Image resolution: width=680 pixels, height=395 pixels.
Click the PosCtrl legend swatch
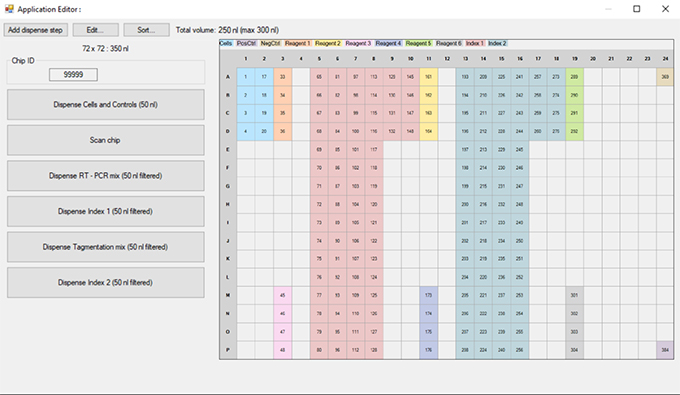click(x=246, y=43)
